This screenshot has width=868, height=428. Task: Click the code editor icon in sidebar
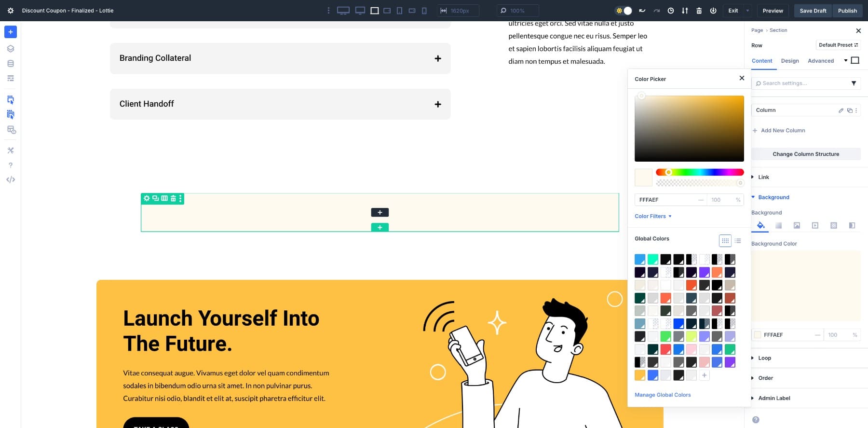[x=11, y=179]
